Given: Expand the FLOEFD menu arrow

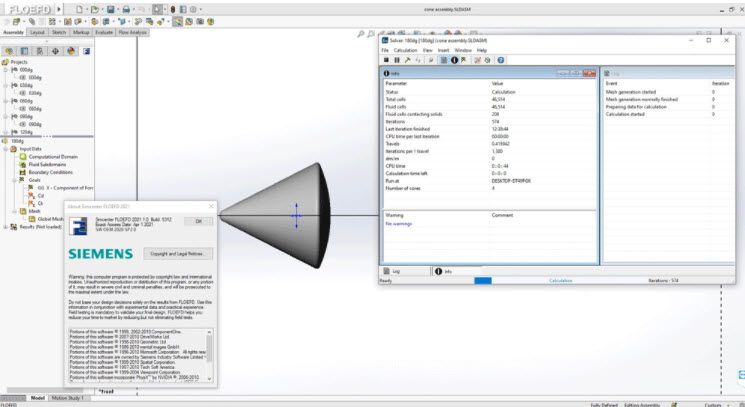Looking at the screenshot, I should coord(59,9).
